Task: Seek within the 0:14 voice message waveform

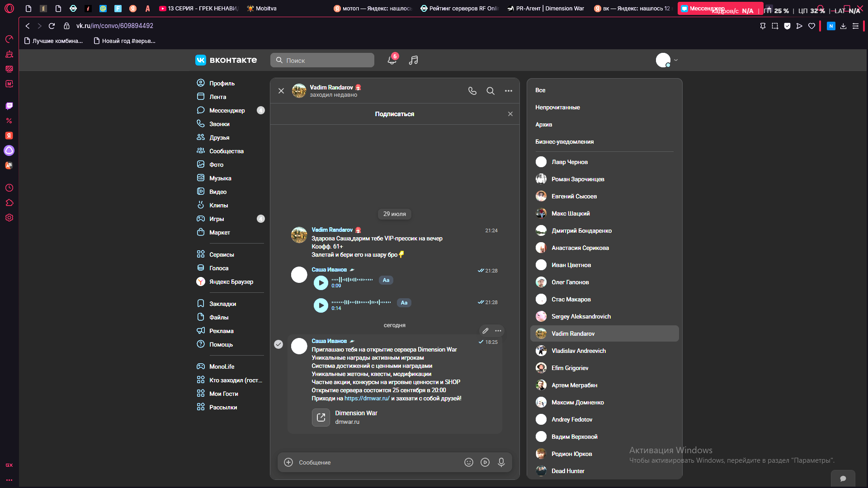Action: click(361, 302)
